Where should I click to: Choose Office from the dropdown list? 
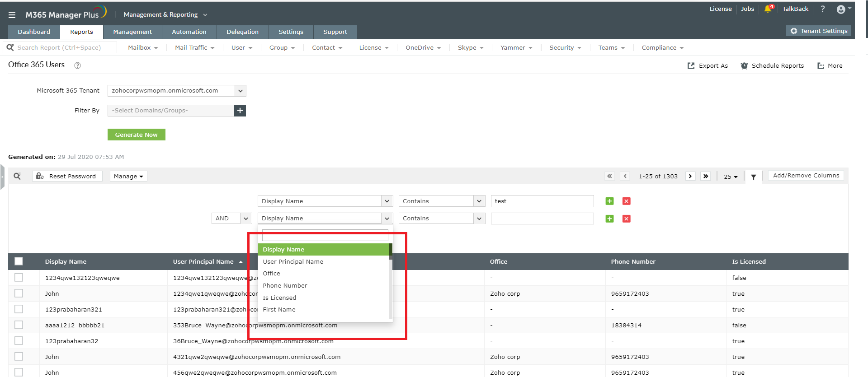(x=323, y=274)
